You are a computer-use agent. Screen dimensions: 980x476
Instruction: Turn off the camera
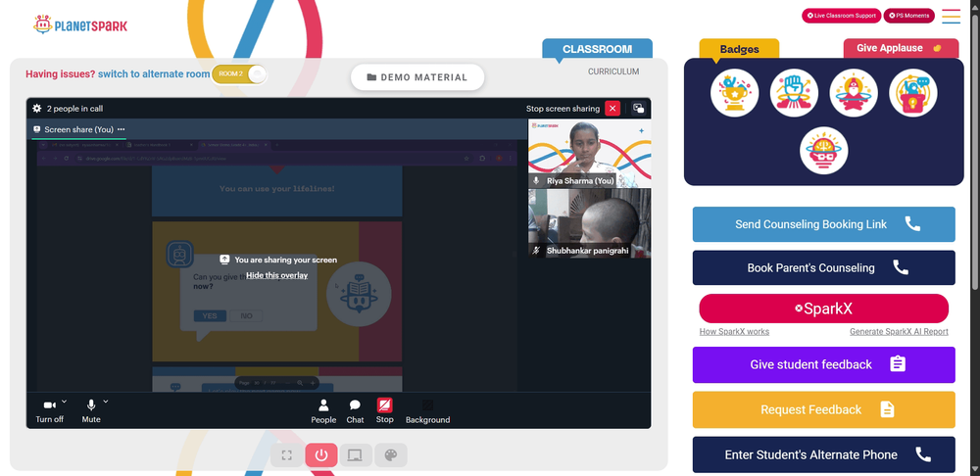(49, 411)
